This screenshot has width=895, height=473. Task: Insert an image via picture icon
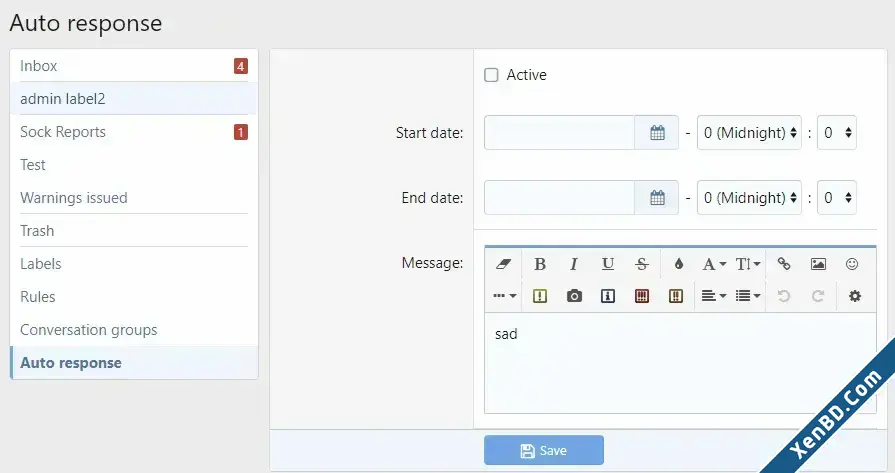818,264
